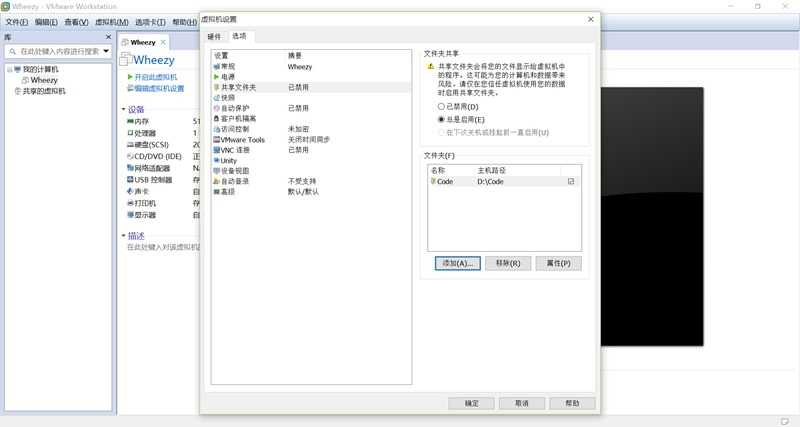800x427 pixels.
Task: Click the description text field under 描述
Action: pyautogui.click(x=163, y=247)
